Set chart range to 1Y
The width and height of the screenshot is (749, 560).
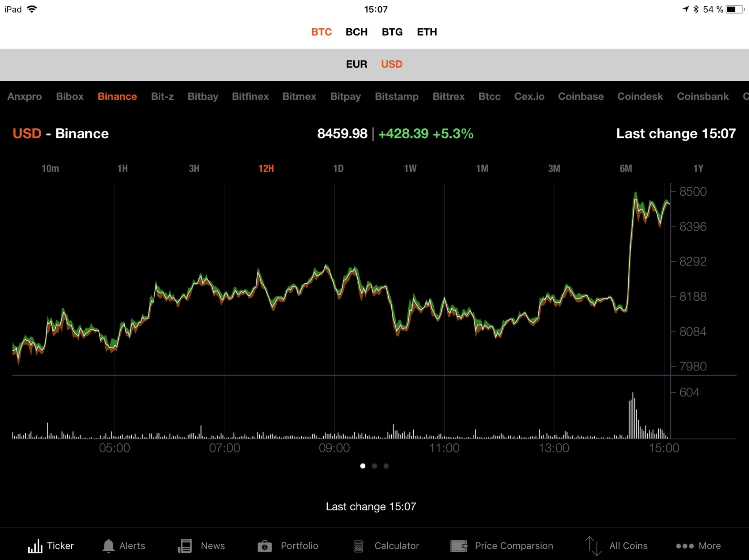tap(698, 169)
